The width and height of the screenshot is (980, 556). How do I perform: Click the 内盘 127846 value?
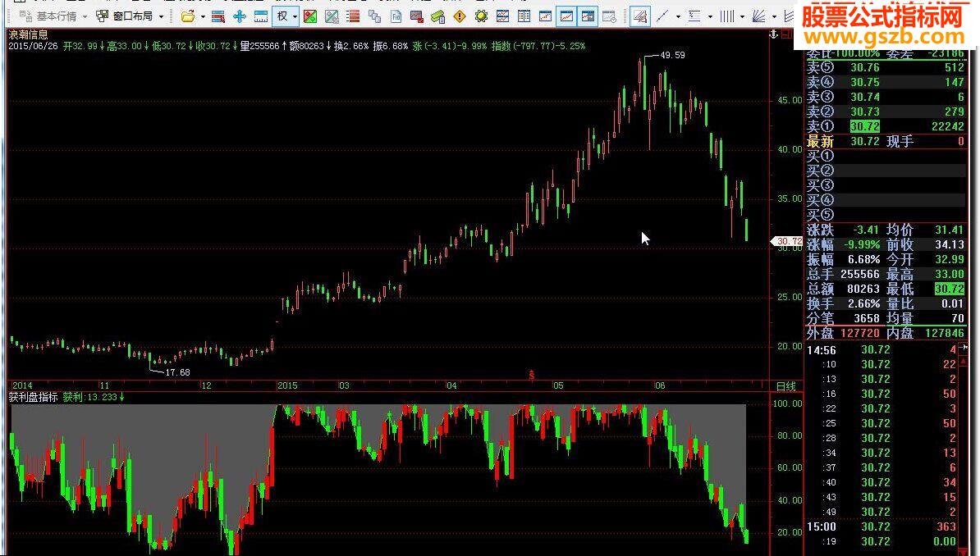[x=945, y=333]
